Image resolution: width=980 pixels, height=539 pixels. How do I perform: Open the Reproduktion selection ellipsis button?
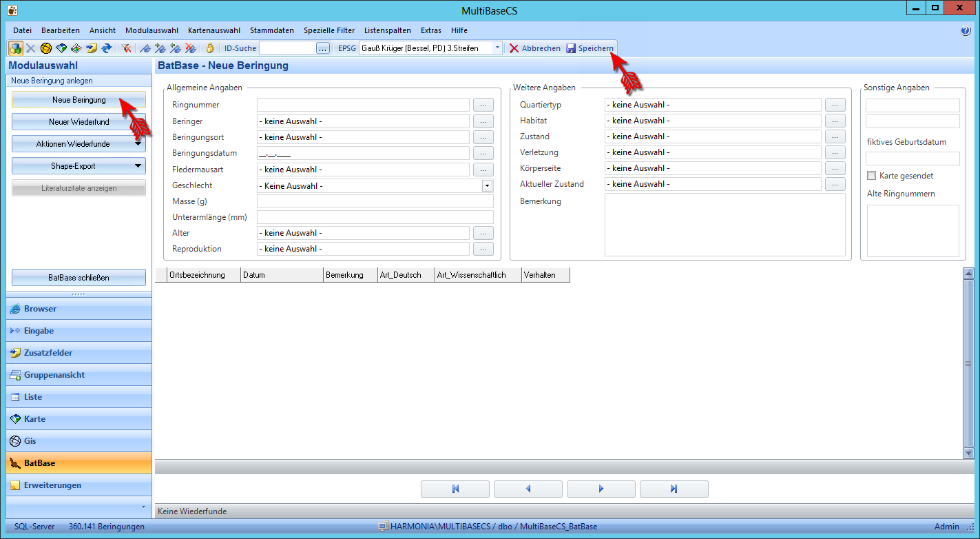[483, 249]
